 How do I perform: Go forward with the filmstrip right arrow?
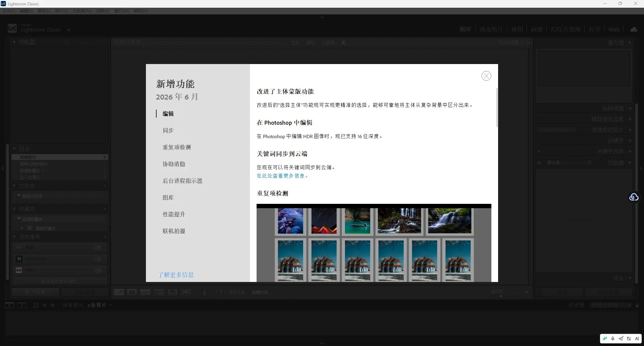[53, 305]
